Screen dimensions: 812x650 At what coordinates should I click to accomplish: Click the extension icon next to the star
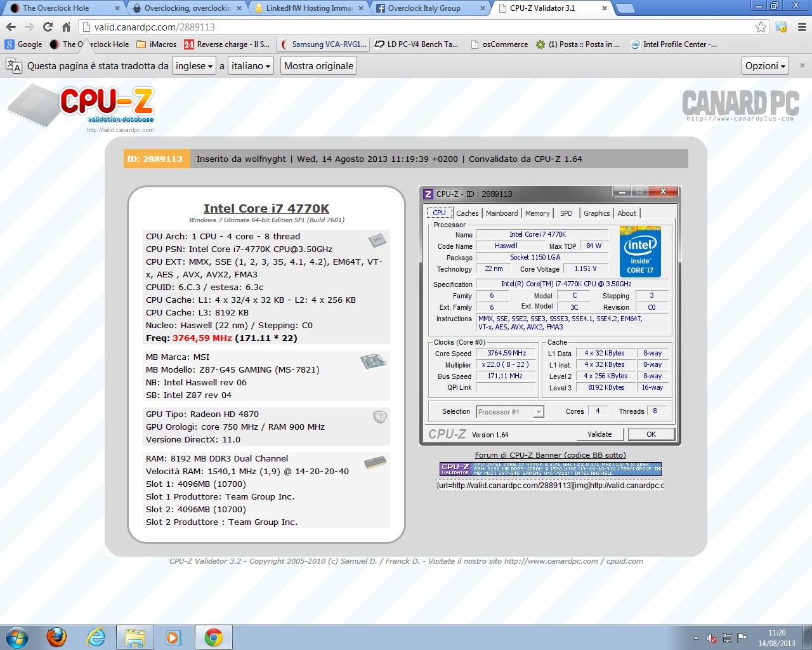click(782, 27)
